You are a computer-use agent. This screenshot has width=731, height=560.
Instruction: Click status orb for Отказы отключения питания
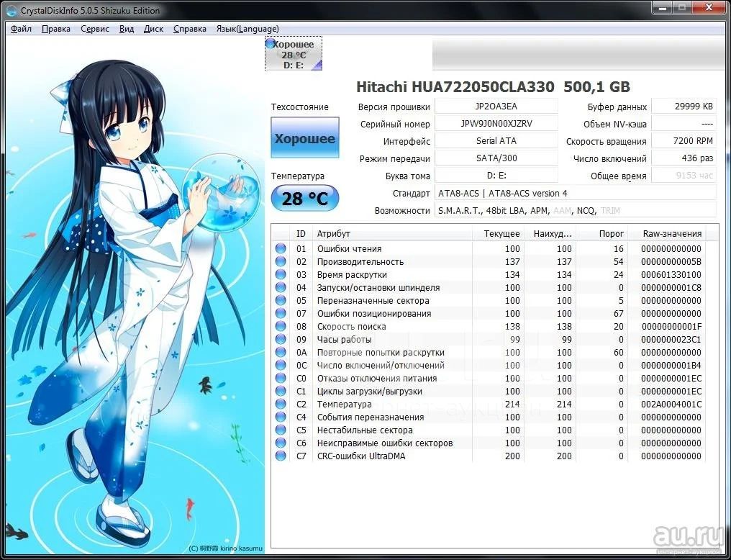pyautogui.click(x=281, y=378)
